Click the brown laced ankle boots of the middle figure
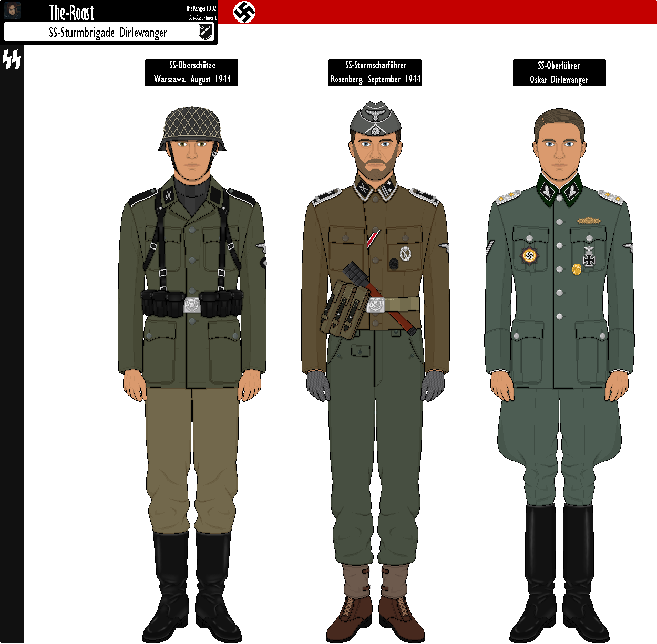Screen dimensions: 657x644 (x=375, y=618)
